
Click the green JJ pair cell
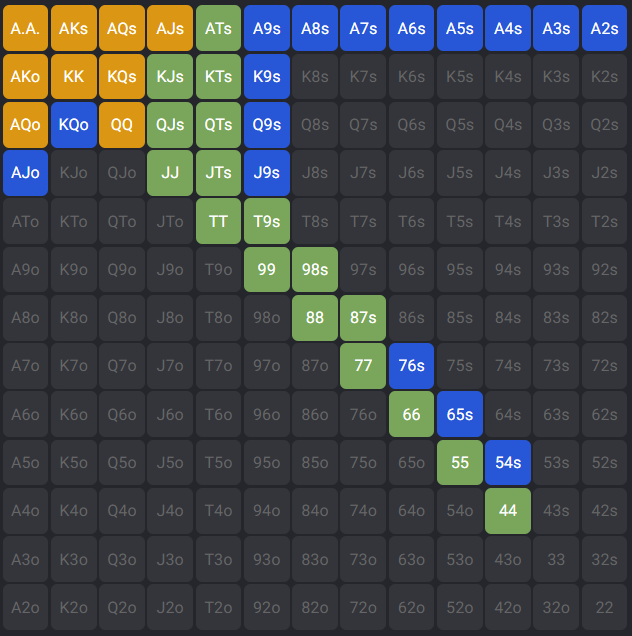[x=170, y=172]
